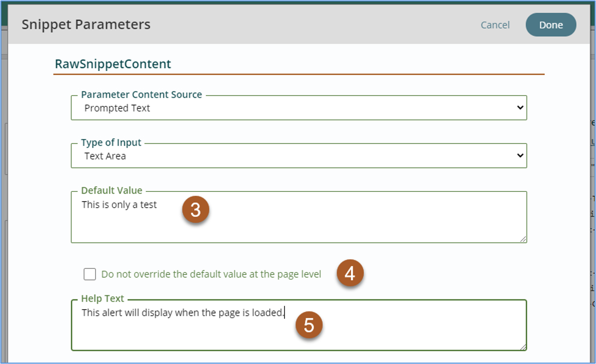The height and width of the screenshot is (364, 596).
Task: Open the Type of Input dropdown
Action: [x=299, y=156]
